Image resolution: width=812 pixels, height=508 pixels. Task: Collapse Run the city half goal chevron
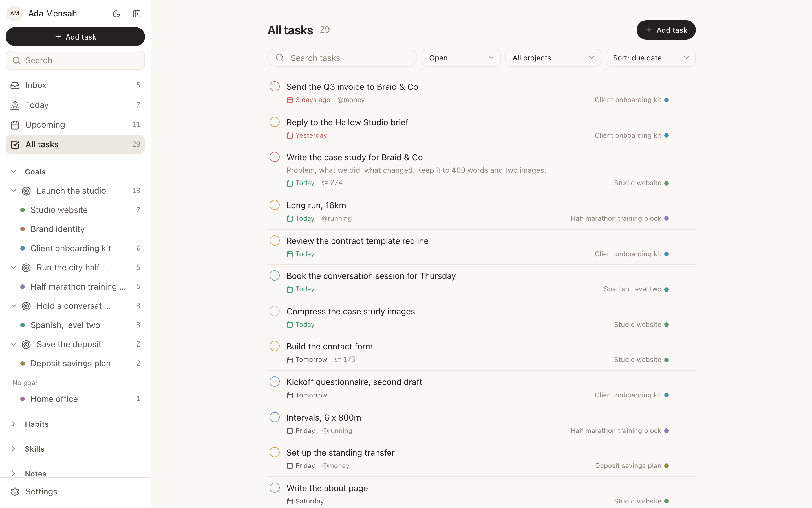14,268
